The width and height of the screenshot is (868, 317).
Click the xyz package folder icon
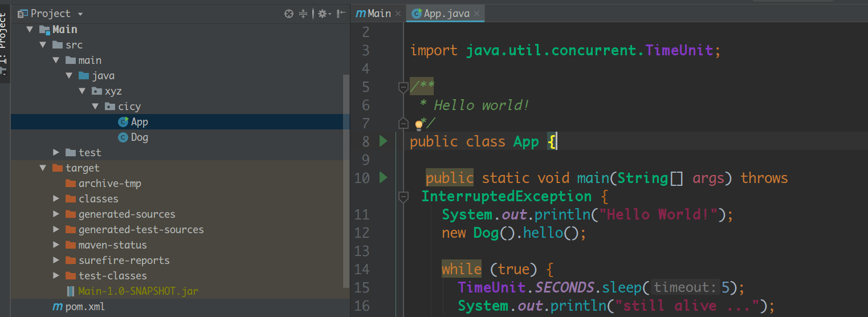coord(97,91)
